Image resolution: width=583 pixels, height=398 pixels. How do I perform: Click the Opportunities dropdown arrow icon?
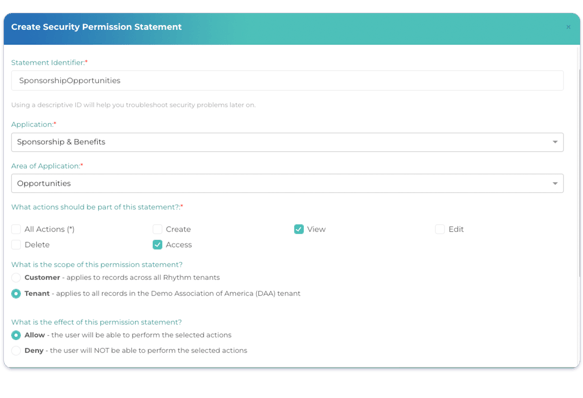tap(555, 183)
